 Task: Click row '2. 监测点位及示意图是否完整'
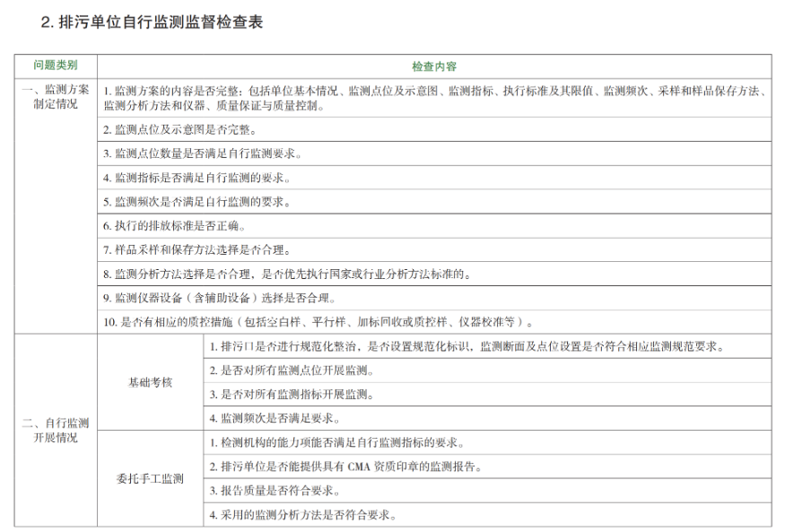click(x=434, y=129)
